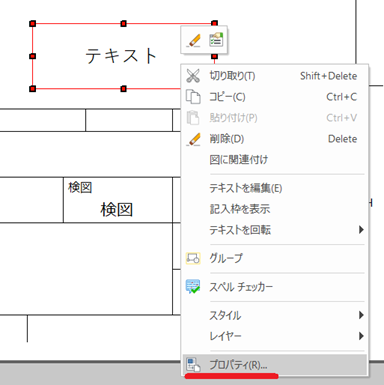Click the テキスト text in the selected box

click(x=121, y=56)
